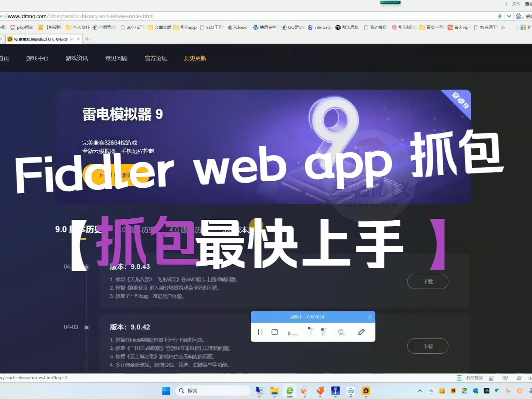The height and width of the screenshot is (399, 532).
Task: Open the 文章转载 bookmark folder
Action: (160, 27)
